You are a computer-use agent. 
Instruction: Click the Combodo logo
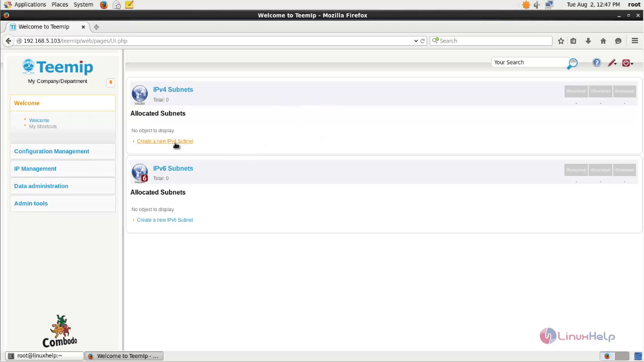60,331
